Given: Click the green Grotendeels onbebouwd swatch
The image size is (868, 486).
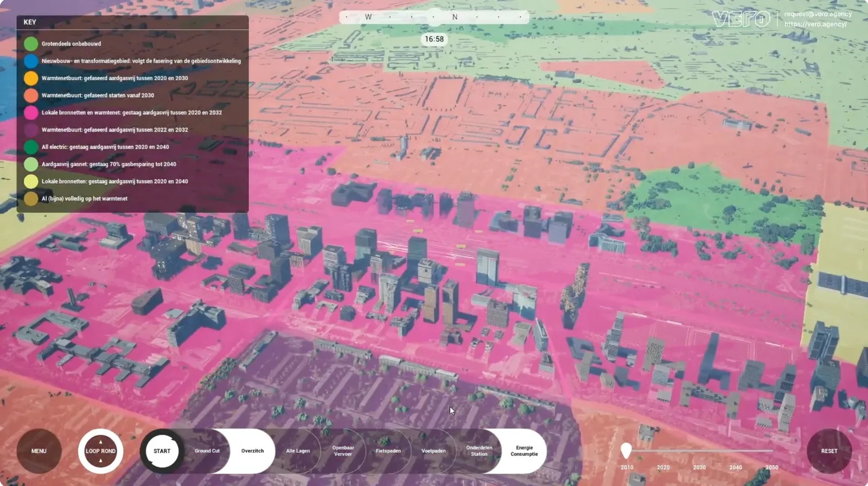Looking at the screenshot, I should pos(31,44).
